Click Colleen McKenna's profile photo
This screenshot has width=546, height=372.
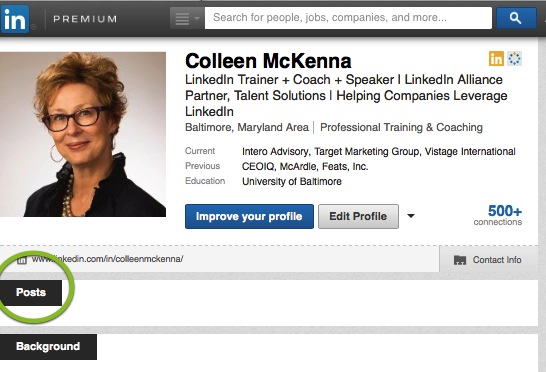[83, 134]
